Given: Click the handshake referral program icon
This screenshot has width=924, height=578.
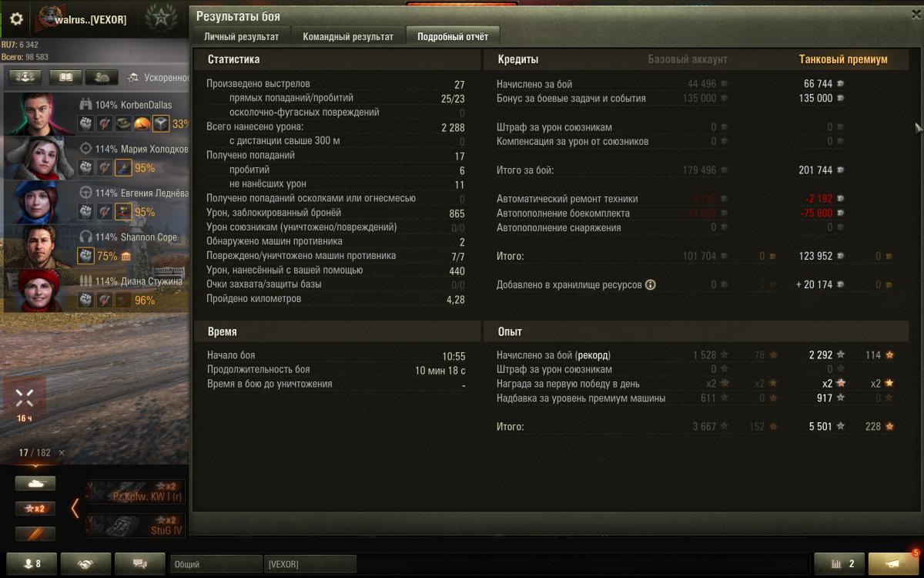Looking at the screenshot, I should (x=86, y=564).
